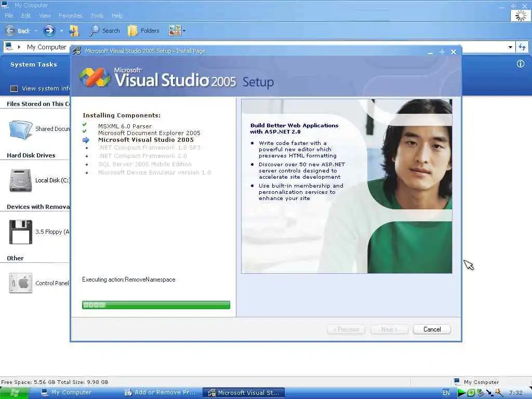Click the Start button on taskbar
The height and width of the screenshot is (399, 532).
click(15, 393)
